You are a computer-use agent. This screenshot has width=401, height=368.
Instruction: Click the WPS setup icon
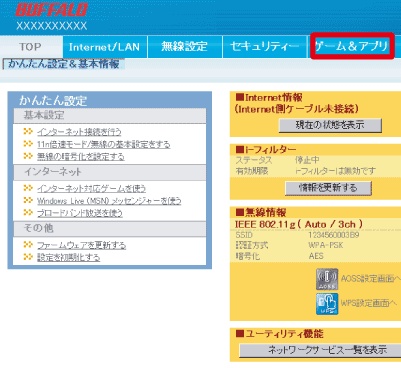(x=327, y=304)
